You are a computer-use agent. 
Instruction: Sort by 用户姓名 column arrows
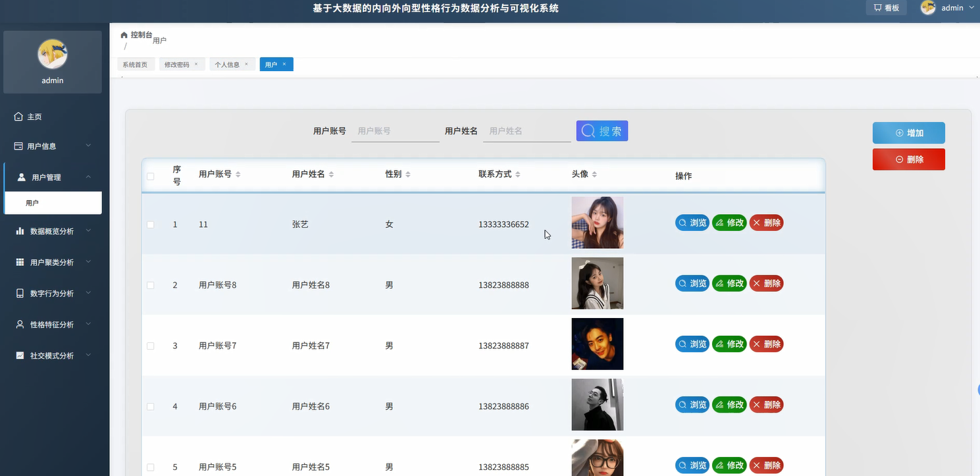click(x=331, y=174)
